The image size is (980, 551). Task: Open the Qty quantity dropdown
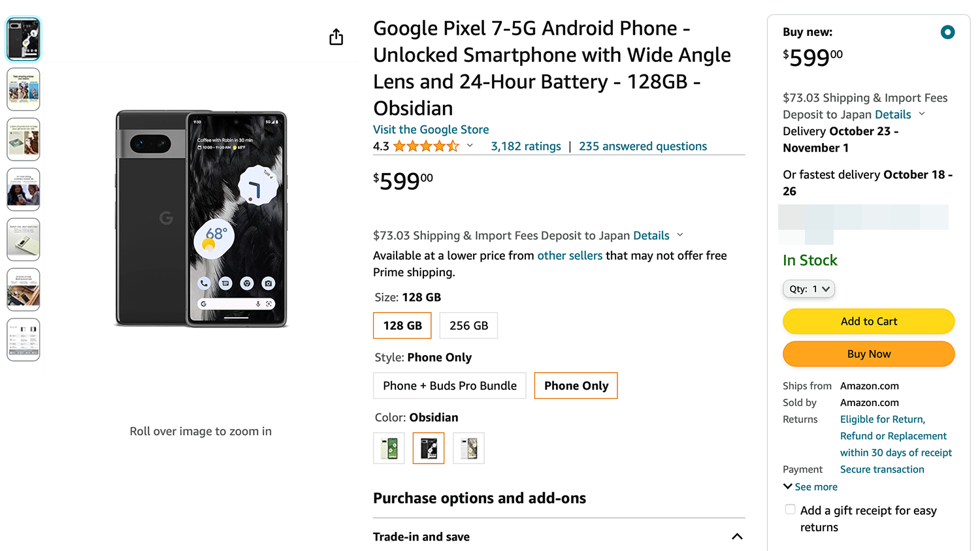pyautogui.click(x=809, y=289)
